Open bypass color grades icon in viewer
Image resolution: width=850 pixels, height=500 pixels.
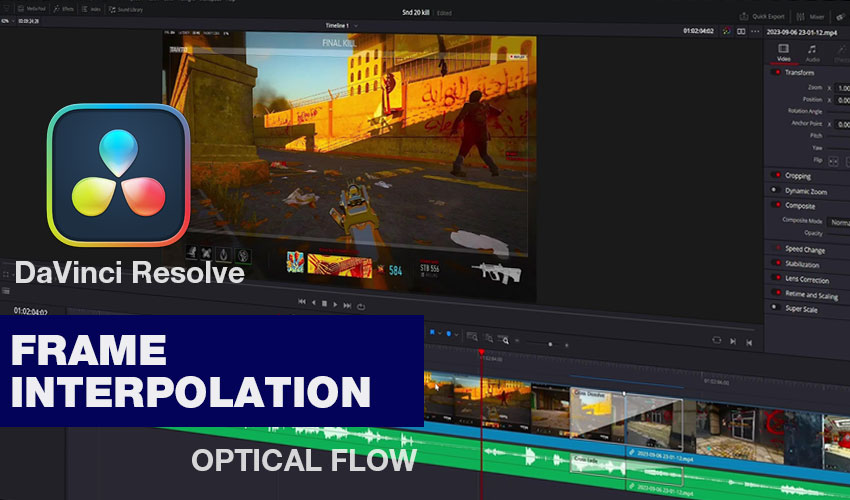click(726, 31)
